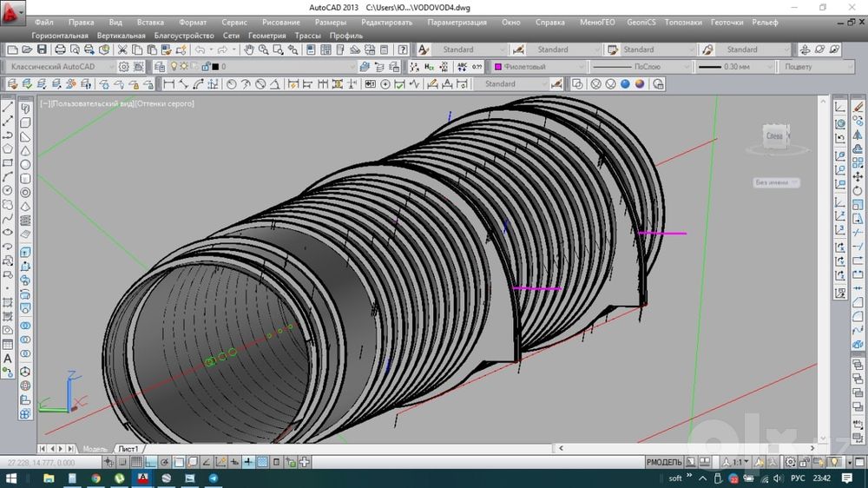868x488 pixels.
Task: Activate the Pan hand tool
Action: (249, 49)
